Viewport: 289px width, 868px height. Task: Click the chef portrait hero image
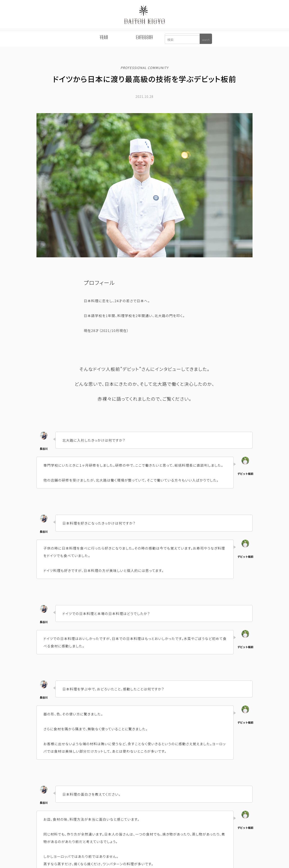[144, 185]
